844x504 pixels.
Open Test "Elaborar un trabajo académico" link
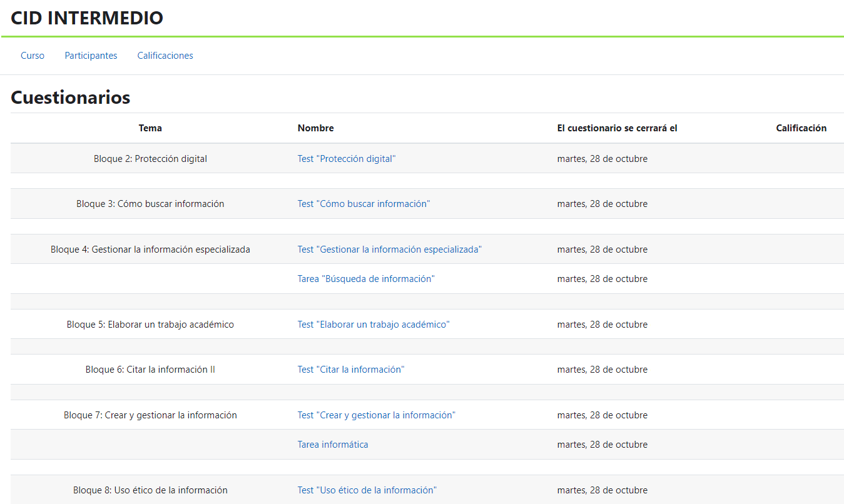(x=374, y=325)
